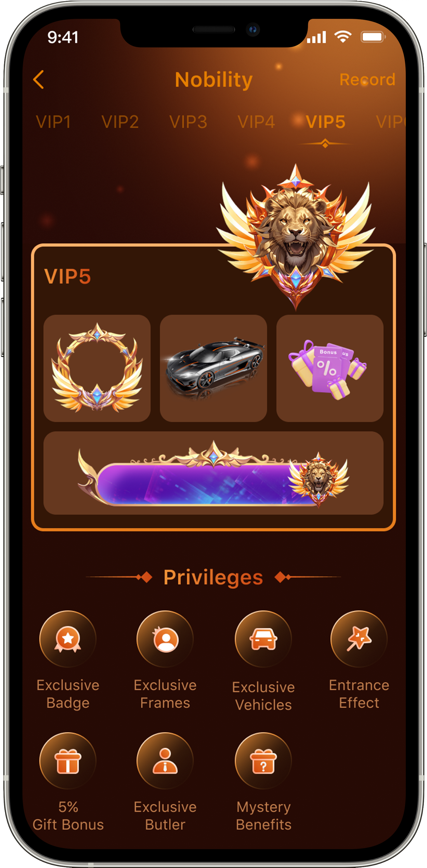This screenshot has height=868, width=427.
Task: Tap the back arrow icon
Action: [39, 80]
